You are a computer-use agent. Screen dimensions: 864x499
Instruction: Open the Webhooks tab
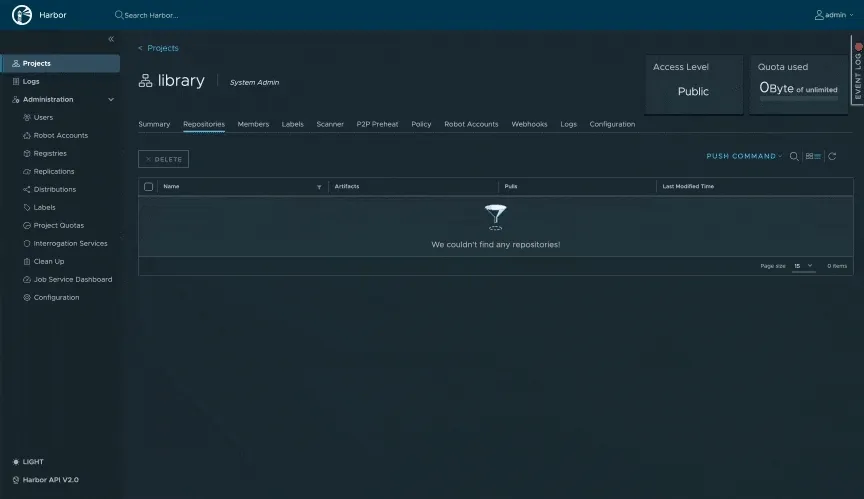coord(529,124)
